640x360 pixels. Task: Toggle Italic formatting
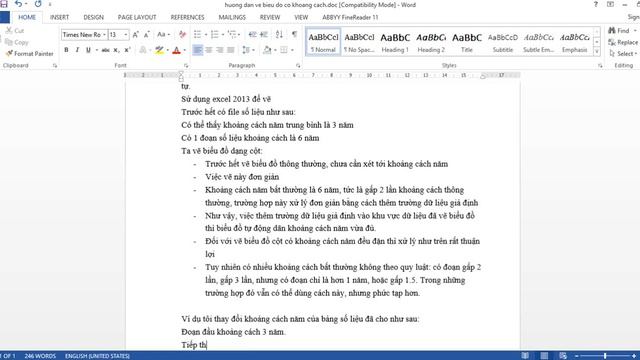77,50
